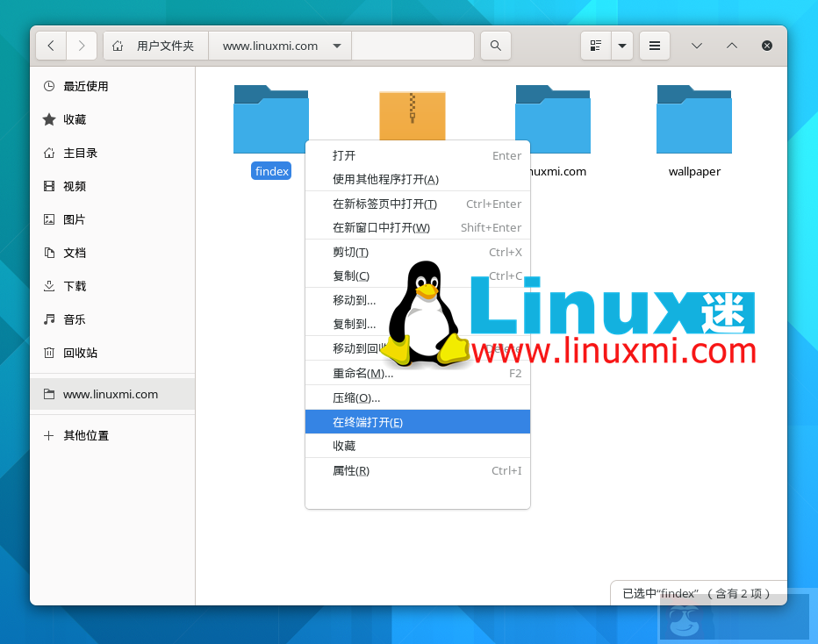Image resolution: width=818 pixels, height=644 pixels.
Task: Open the hamburger main menu
Action: (654, 45)
